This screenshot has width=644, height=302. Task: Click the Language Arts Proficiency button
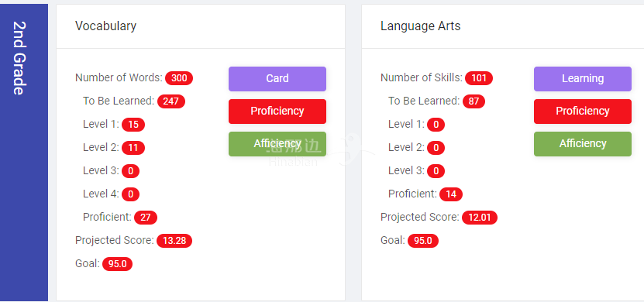tap(583, 112)
